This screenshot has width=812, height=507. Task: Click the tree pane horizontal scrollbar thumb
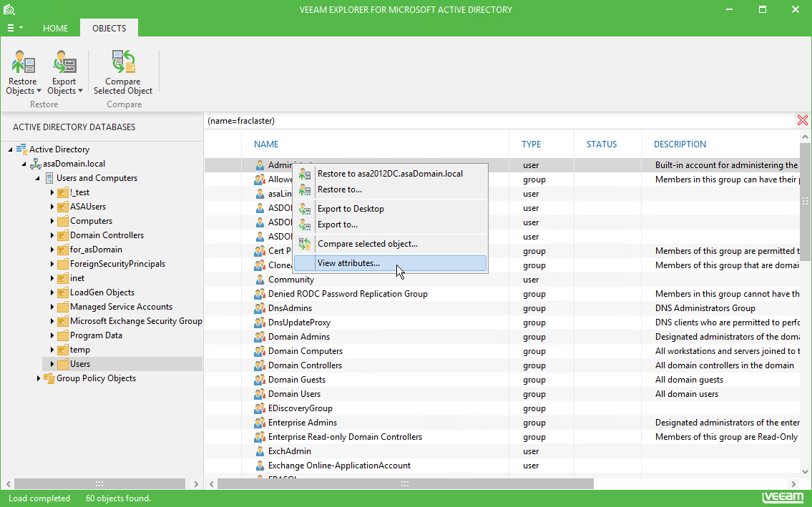pos(99,483)
